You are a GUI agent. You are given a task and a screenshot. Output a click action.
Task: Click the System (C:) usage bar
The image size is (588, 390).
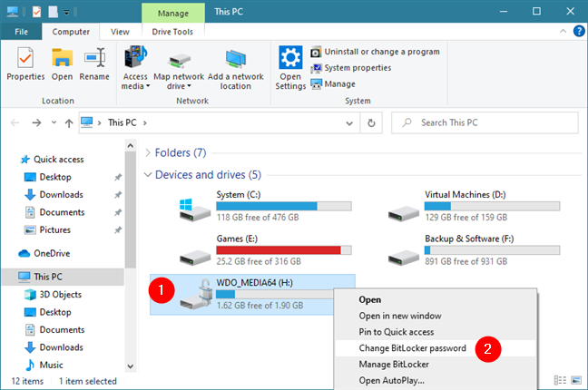click(x=284, y=206)
